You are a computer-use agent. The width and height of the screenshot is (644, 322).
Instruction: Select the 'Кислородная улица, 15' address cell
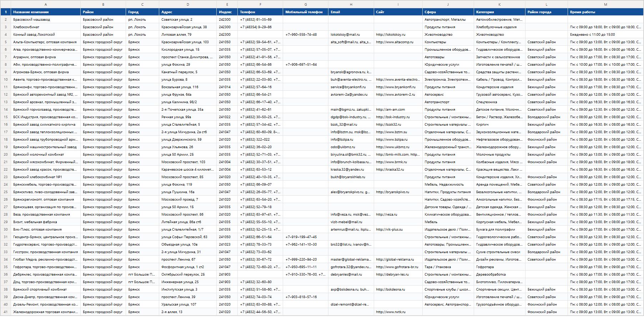pos(188,50)
